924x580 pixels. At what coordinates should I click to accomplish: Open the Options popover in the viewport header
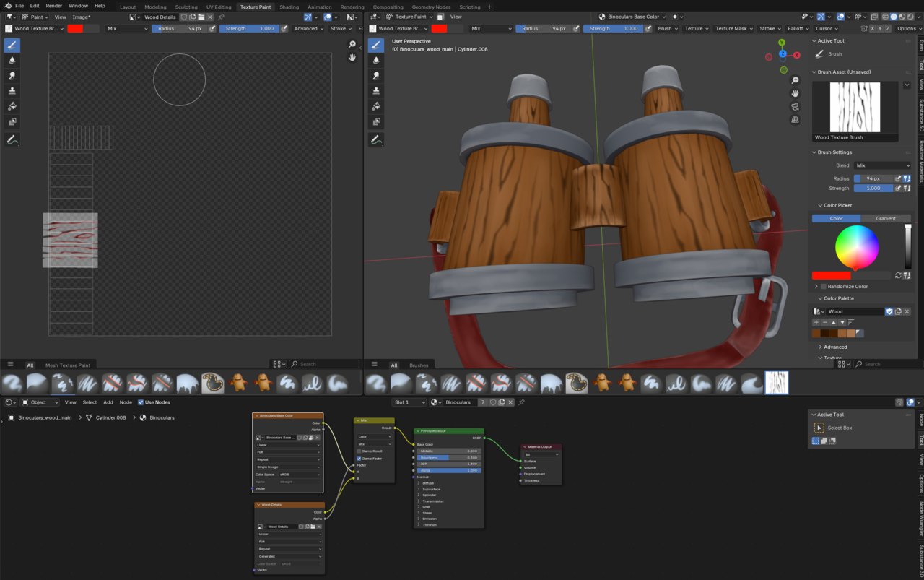[907, 28]
